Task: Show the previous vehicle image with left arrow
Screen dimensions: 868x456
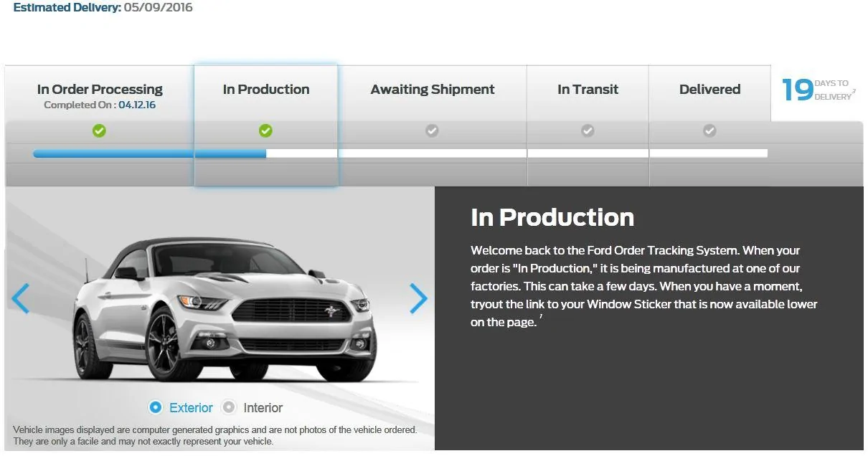Action: (x=20, y=298)
